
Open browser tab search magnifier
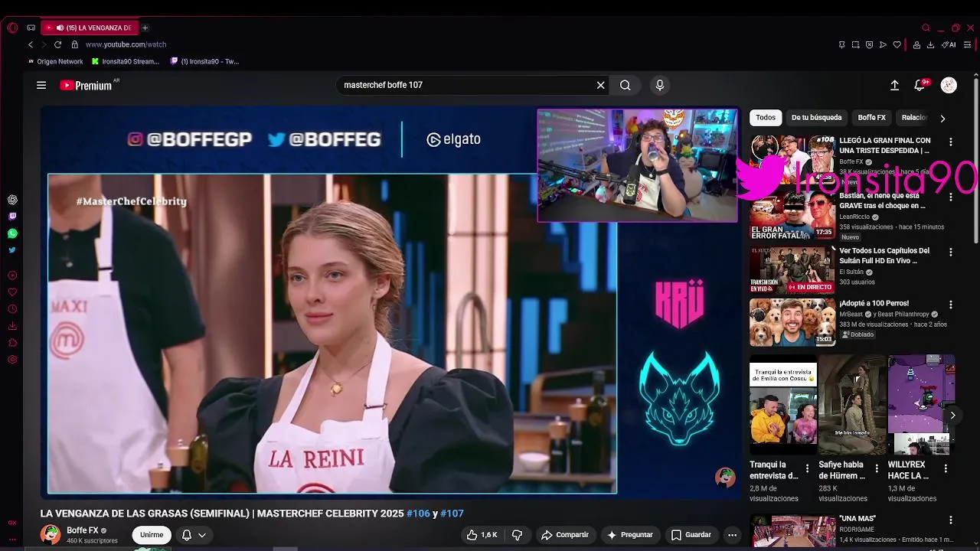pyautogui.click(x=926, y=28)
